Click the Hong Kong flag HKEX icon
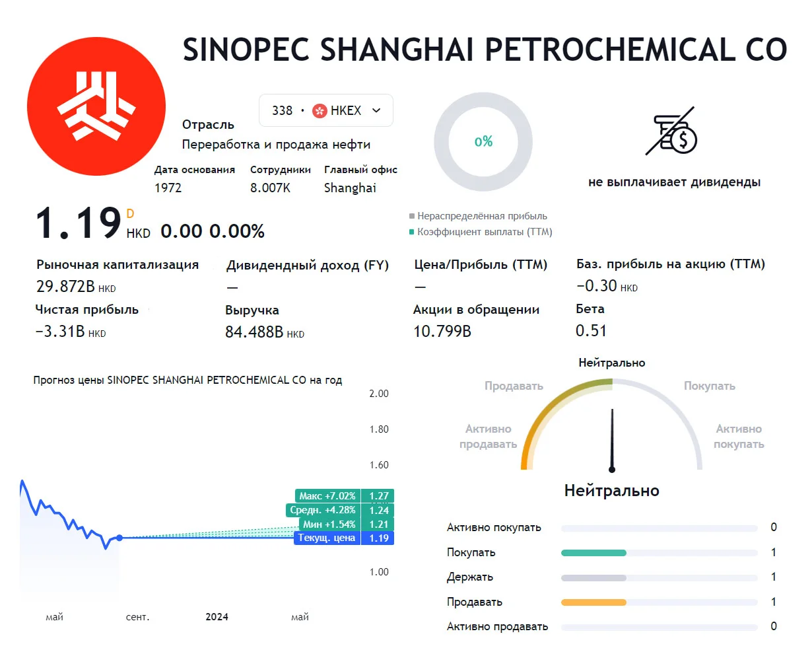The height and width of the screenshot is (652, 812). tap(320, 111)
